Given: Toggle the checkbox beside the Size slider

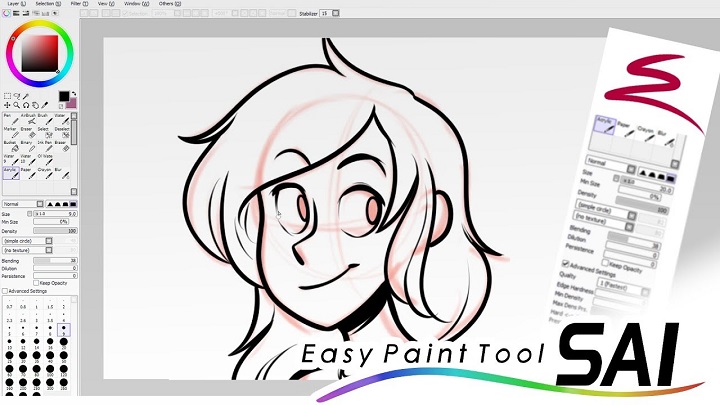Looking at the screenshot, I should [30, 214].
